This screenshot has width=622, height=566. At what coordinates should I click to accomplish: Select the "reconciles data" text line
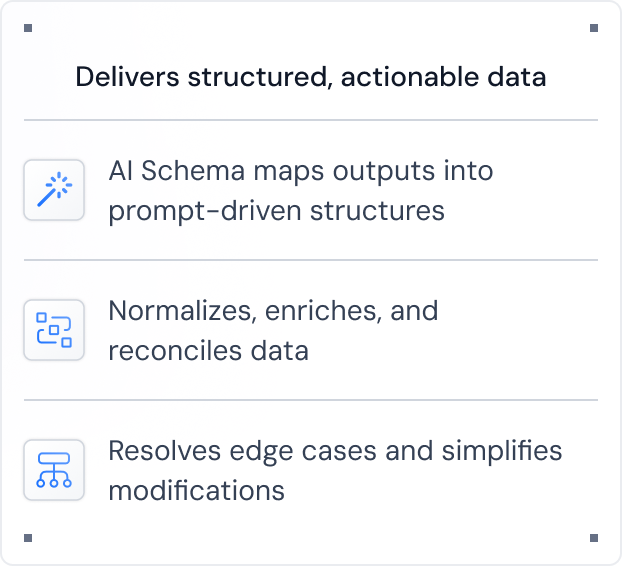coord(208,351)
